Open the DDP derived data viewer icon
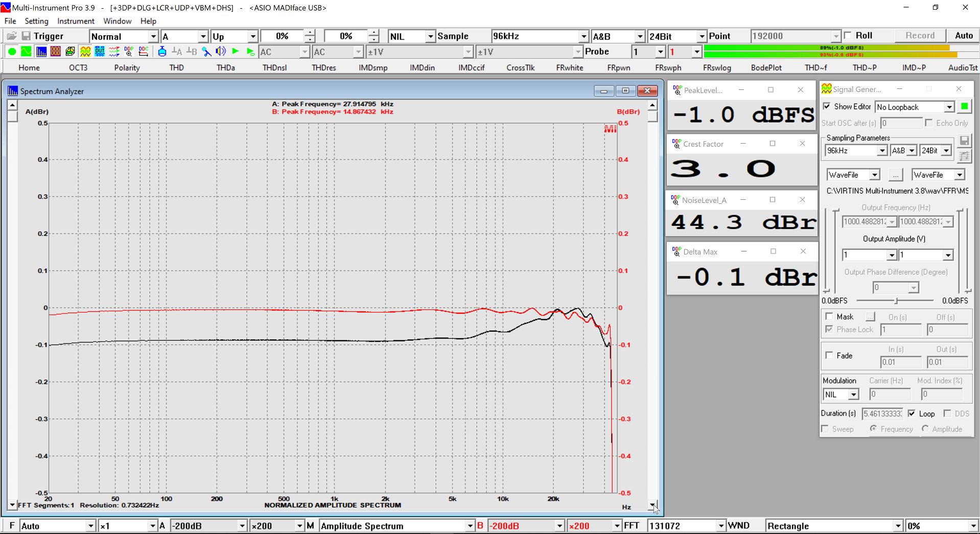 pyautogui.click(x=129, y=52)
